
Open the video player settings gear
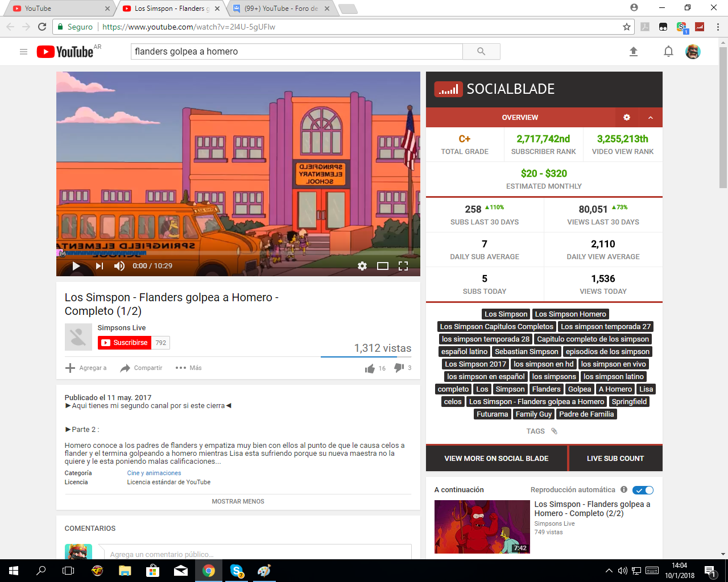coord(362,266)
